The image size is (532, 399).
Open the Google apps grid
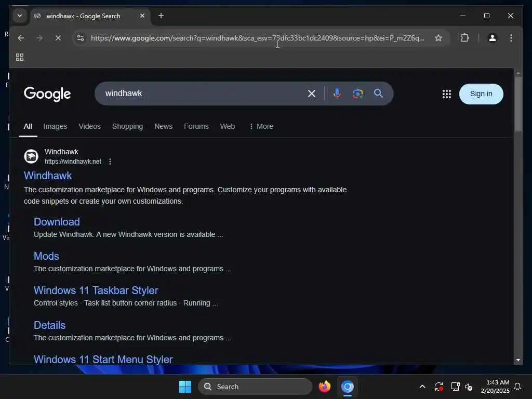446,94
